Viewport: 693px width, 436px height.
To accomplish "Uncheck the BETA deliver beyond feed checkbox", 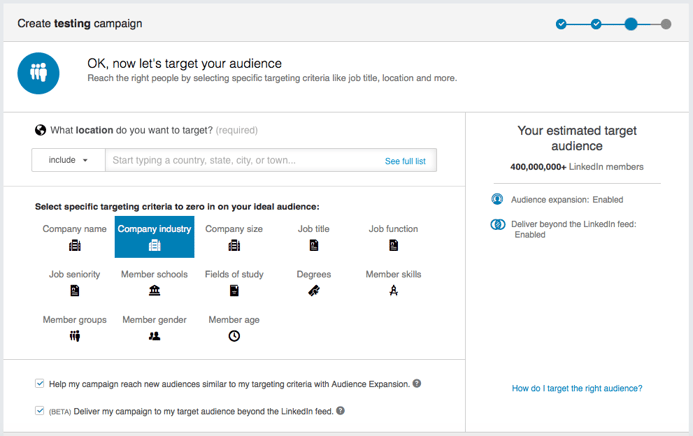I will click(40, 411).
